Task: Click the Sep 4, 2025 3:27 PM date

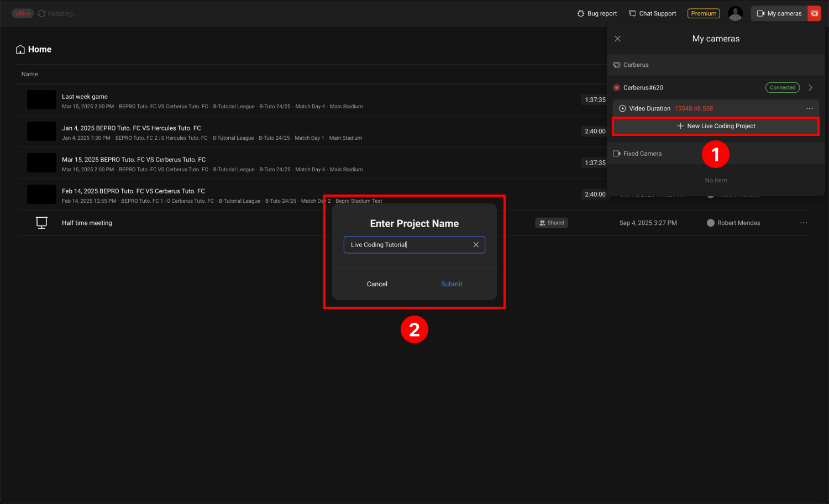Action: pyautogui.click(x=648, y=223)
